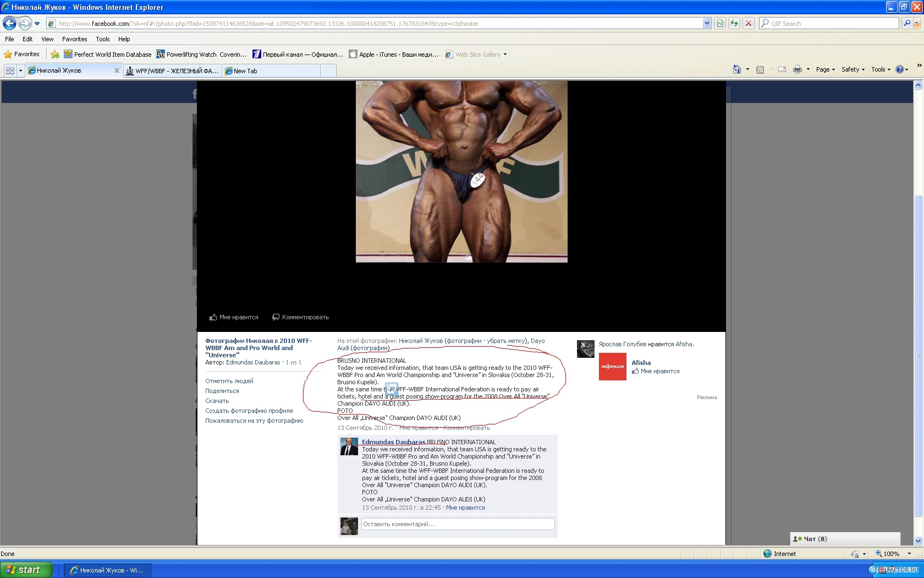Expand the address bar history dropdown

click(x=707, y=23)
